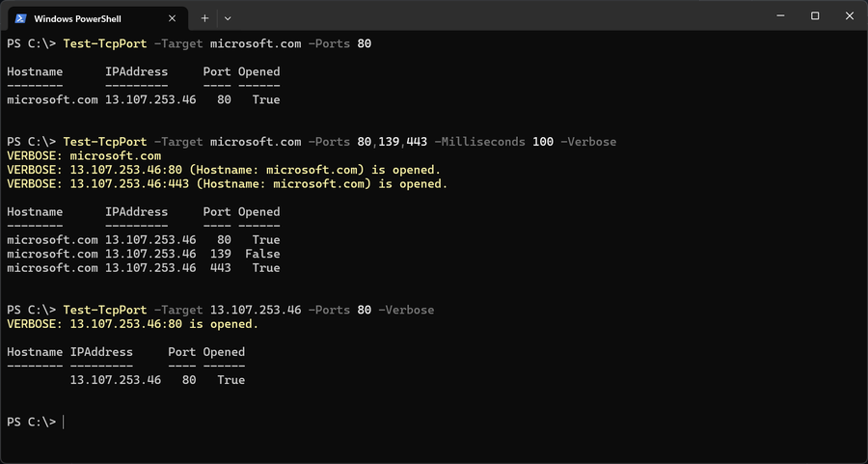Click verbose line '13.107.253.46:80 (Hostname: microsoft.com) is opened'
Image resolution: width=868 pixels, height=464 pixels.
224,170
